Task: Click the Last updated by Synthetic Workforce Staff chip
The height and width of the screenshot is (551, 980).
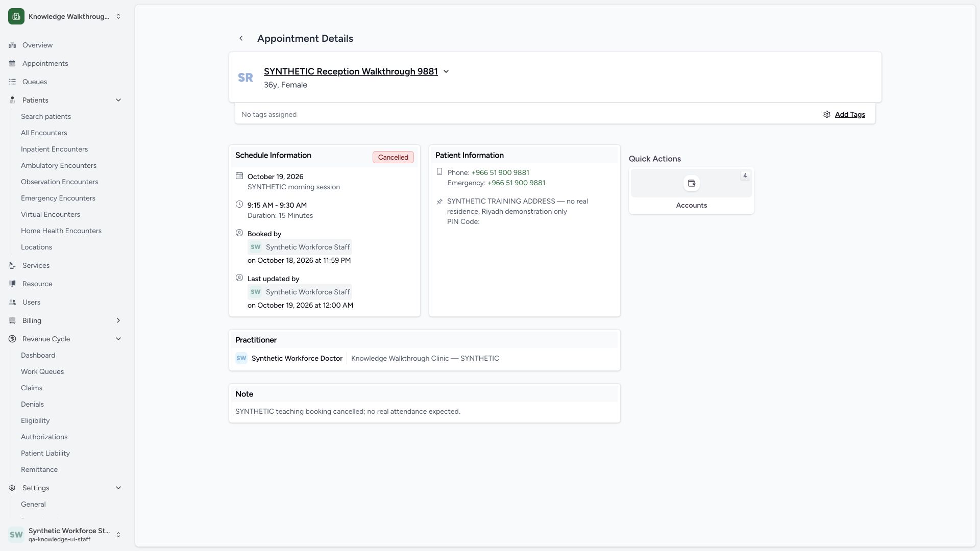Action: 300,292
